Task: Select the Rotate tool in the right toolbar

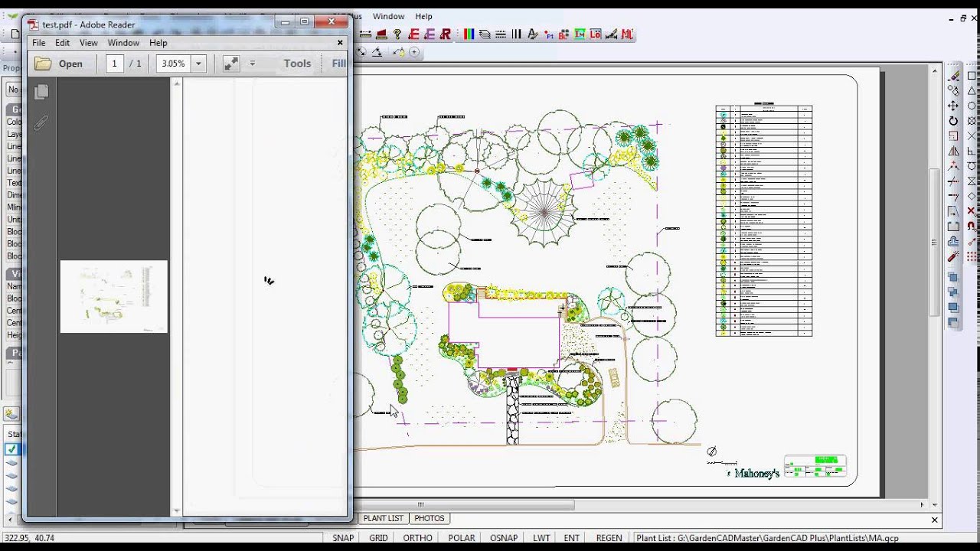Action: (953, 121)
